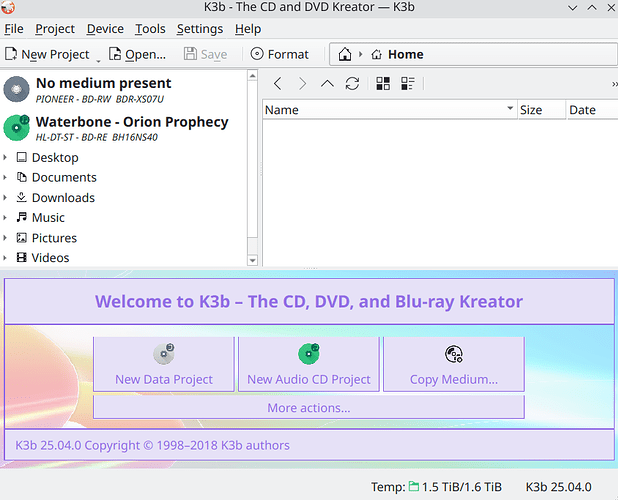
Task: Select the Home breadcrumb in location bar
Action: click(398, 54)
